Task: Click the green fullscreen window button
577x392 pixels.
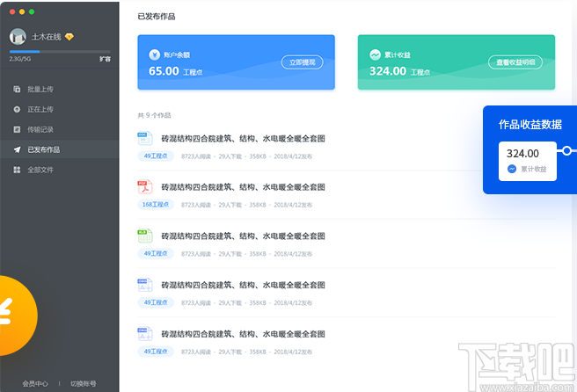Action: [x=32, y=11]
